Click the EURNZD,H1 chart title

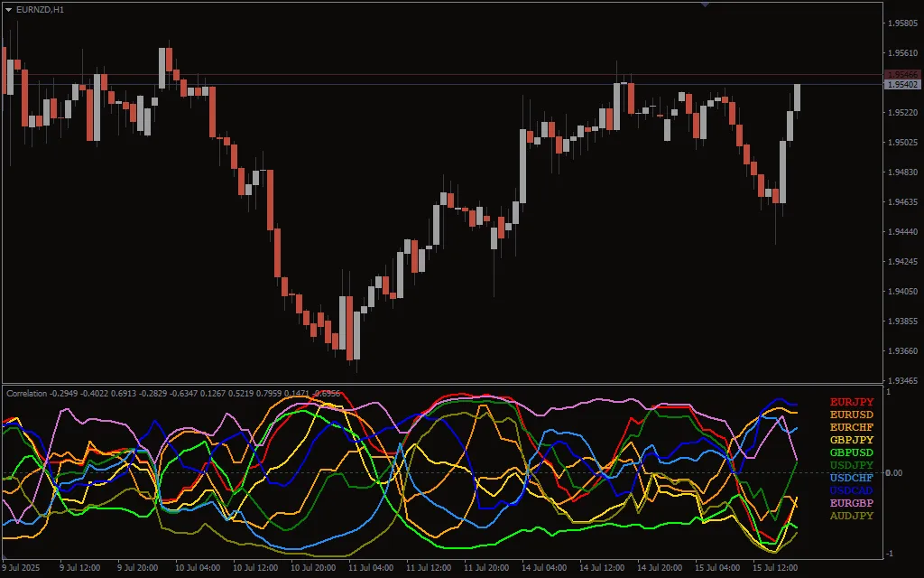[40, 9]
